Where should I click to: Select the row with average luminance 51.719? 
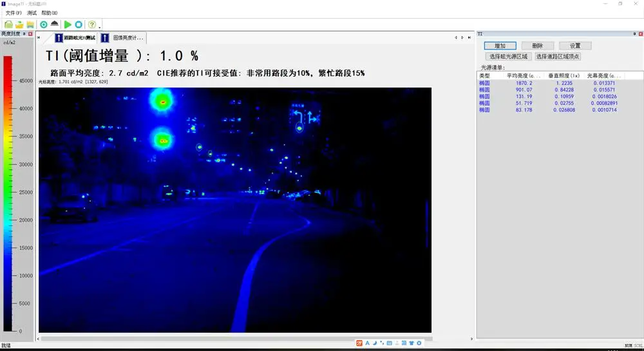[560, 103]
